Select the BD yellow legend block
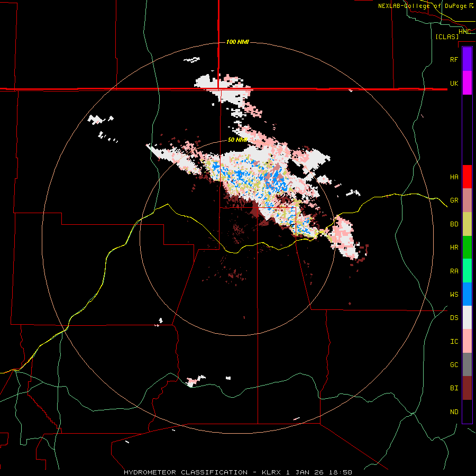The height and width of the screenshot is (476, 476). 467,224
